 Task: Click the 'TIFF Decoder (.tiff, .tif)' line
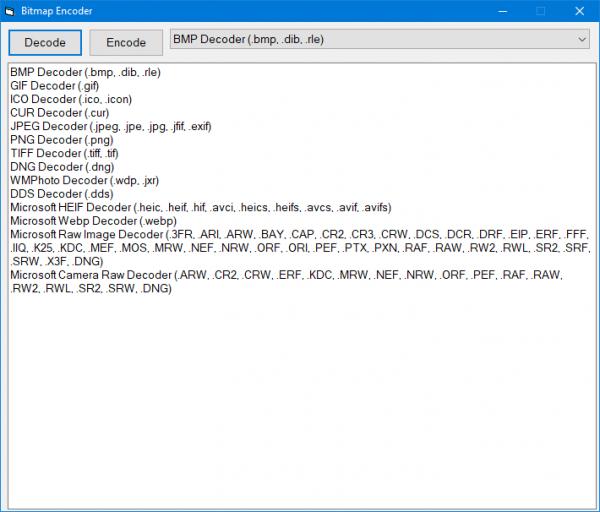pos(64,153)
